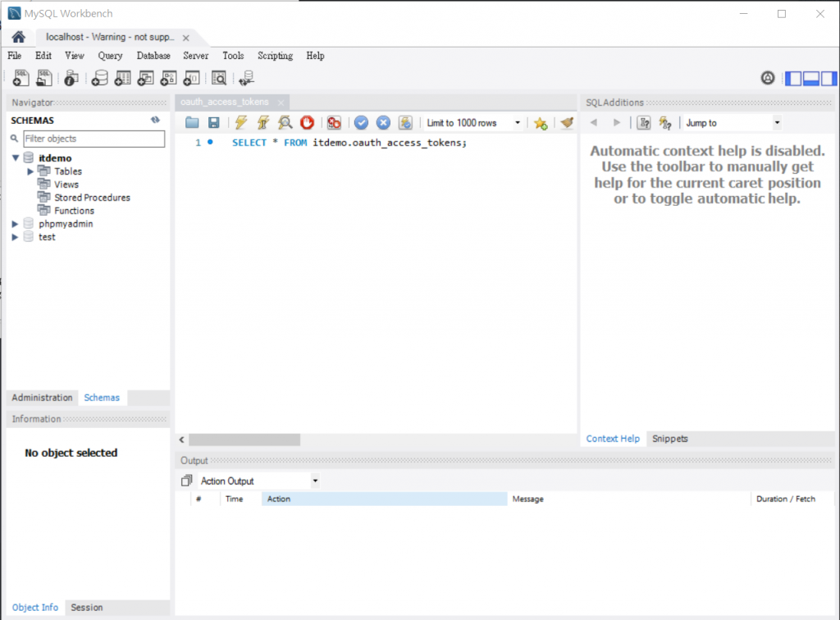This screenshot has width=840, height=620.
Task: Reconnect to DBMS icon
Action: point(246,78)
